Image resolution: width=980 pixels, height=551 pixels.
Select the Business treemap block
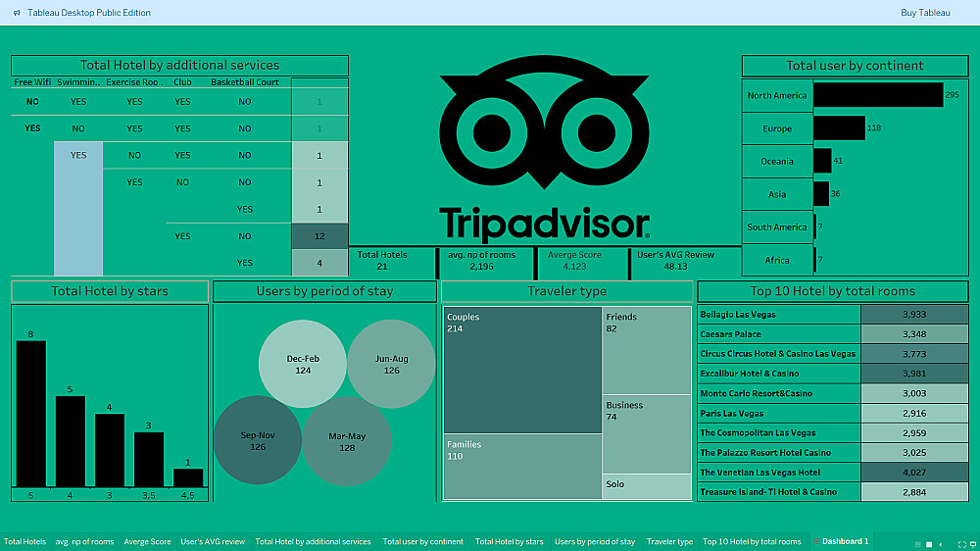click(x=647, y=434)
